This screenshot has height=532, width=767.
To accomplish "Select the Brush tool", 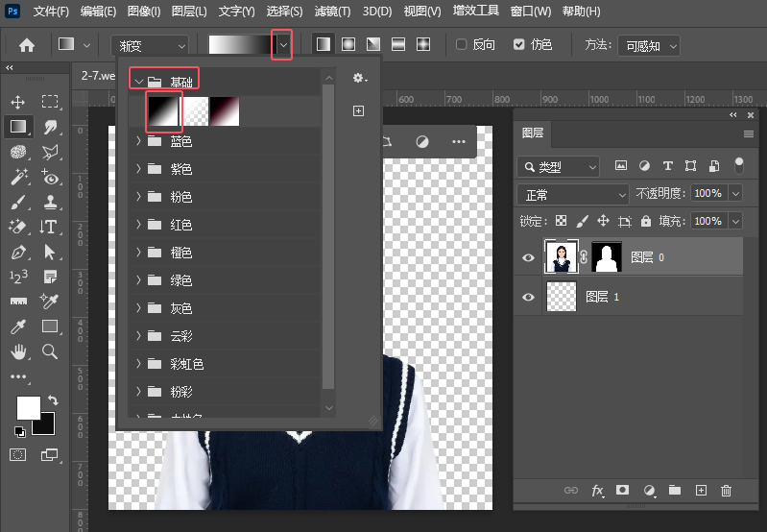I will click(x=18, y=202).
